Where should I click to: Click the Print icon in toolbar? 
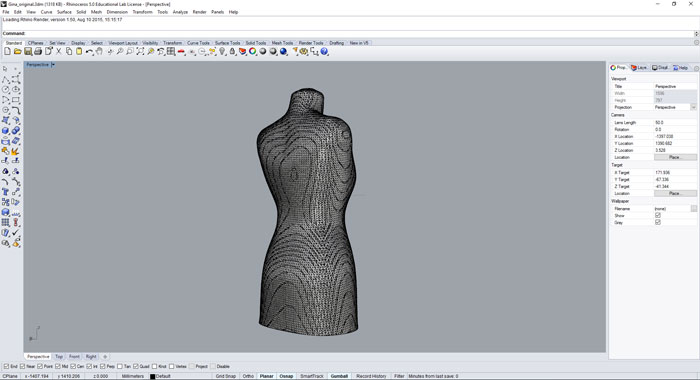pos(38,52)
